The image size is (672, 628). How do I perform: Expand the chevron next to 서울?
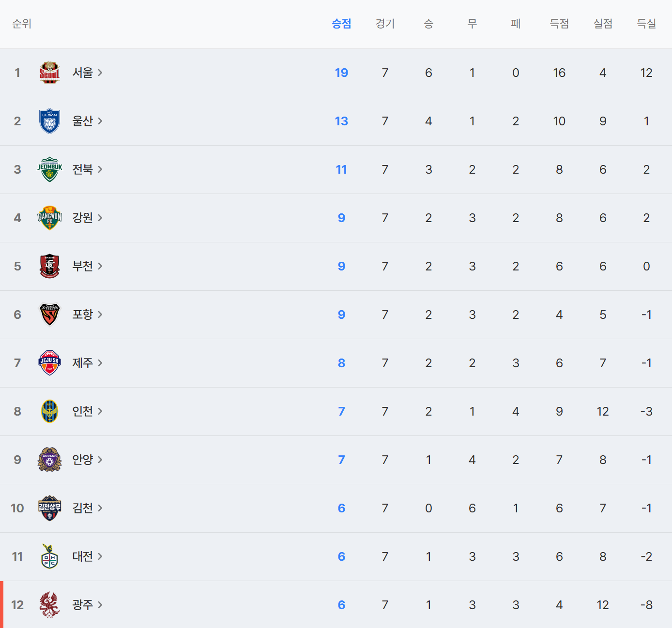pyautogui.click(x=100, y=73)
